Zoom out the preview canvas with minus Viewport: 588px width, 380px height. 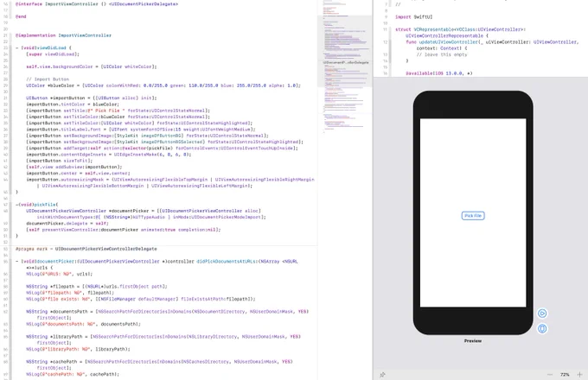click(550, 374)
